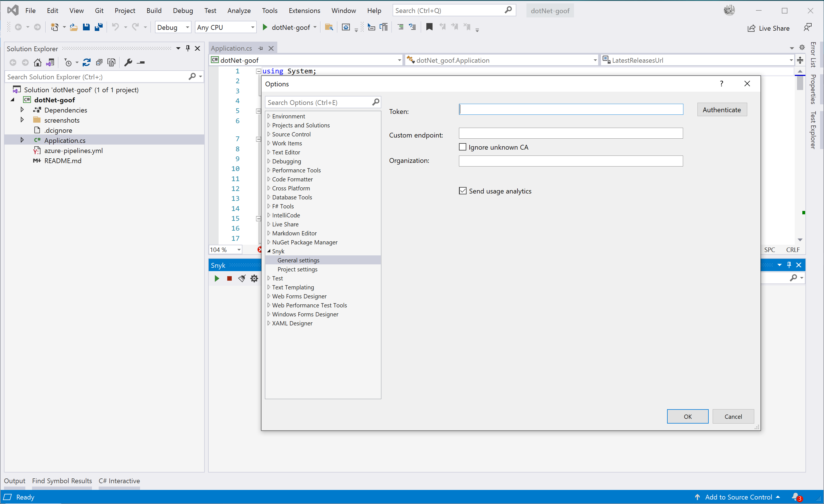Click the Snyk run scan play icon
The image size is (824, 504).
pyautogui.click(x=217, y=278)
